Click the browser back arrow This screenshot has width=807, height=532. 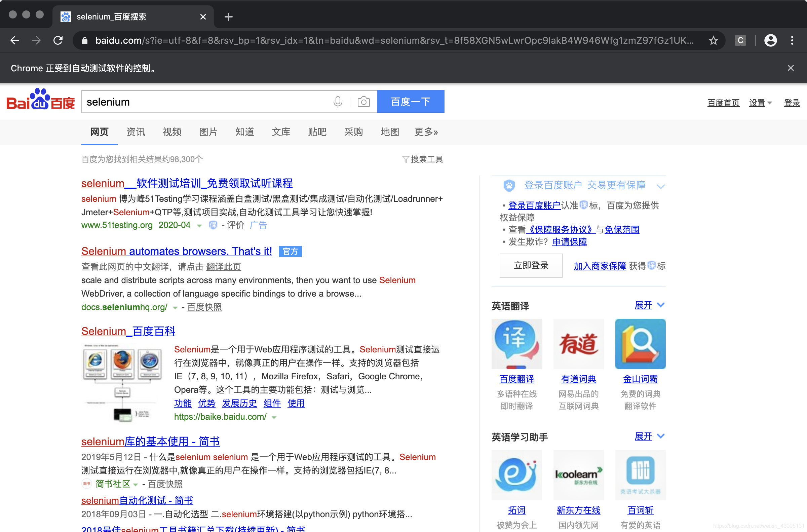15,40
